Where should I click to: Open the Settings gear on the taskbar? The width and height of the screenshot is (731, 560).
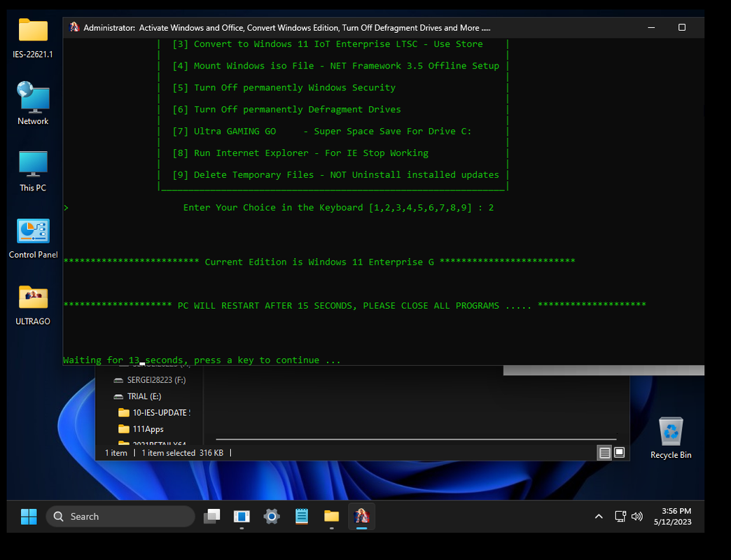pos(272,516)
